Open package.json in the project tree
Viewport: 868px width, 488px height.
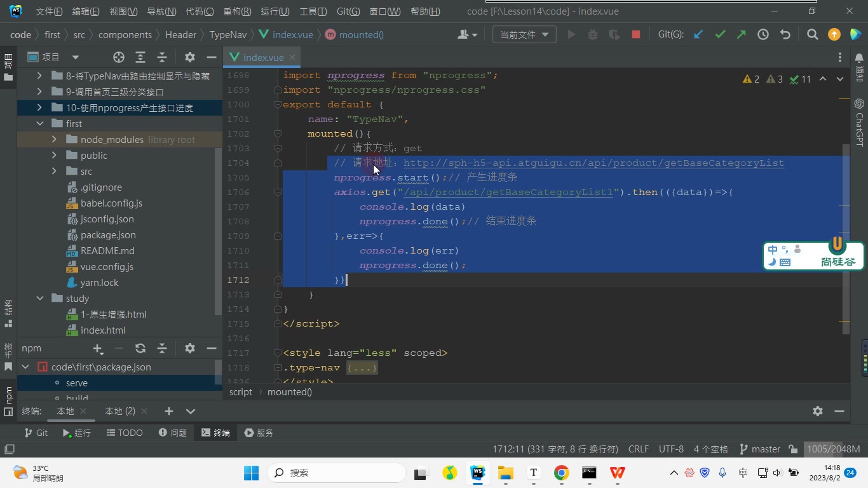108,235
